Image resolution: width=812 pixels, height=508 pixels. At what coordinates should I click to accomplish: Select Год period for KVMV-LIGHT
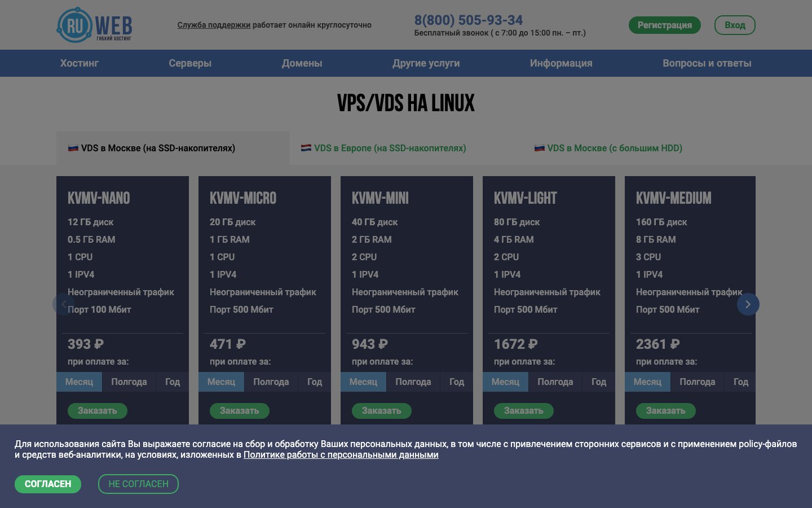coord(599,382)
